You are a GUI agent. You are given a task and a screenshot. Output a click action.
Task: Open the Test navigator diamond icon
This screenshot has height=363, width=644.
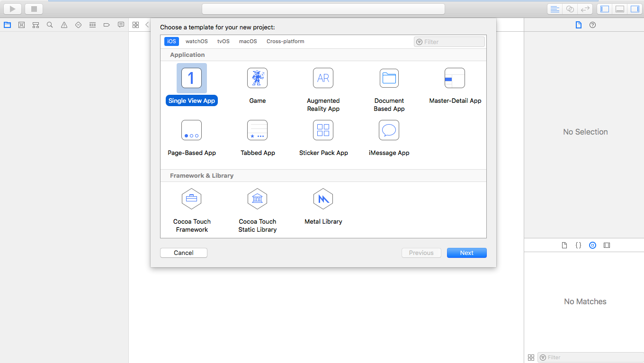(78, 25)
